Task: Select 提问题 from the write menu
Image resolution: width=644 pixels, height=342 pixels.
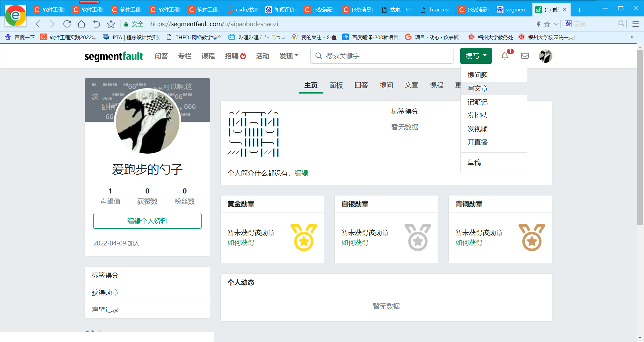Action: tap(494, 75)
